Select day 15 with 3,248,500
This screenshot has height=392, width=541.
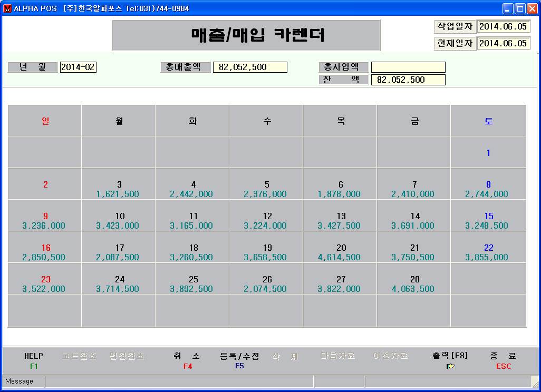pos(489,216)
